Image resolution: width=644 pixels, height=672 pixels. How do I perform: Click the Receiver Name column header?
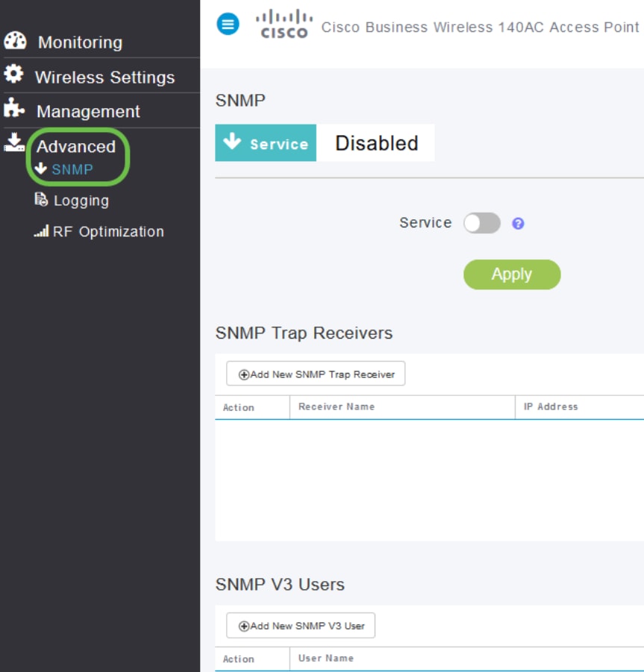337,406
